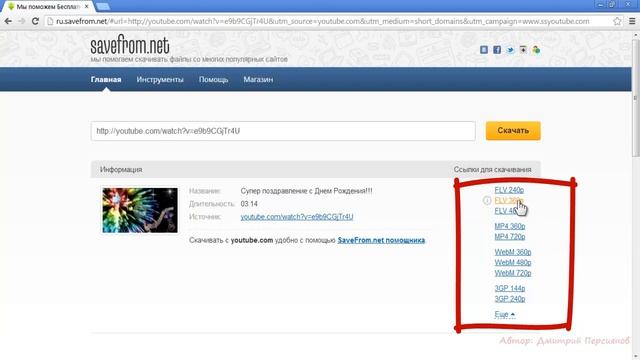Open the youtube.com/watch source link

[x=297, y=217]
